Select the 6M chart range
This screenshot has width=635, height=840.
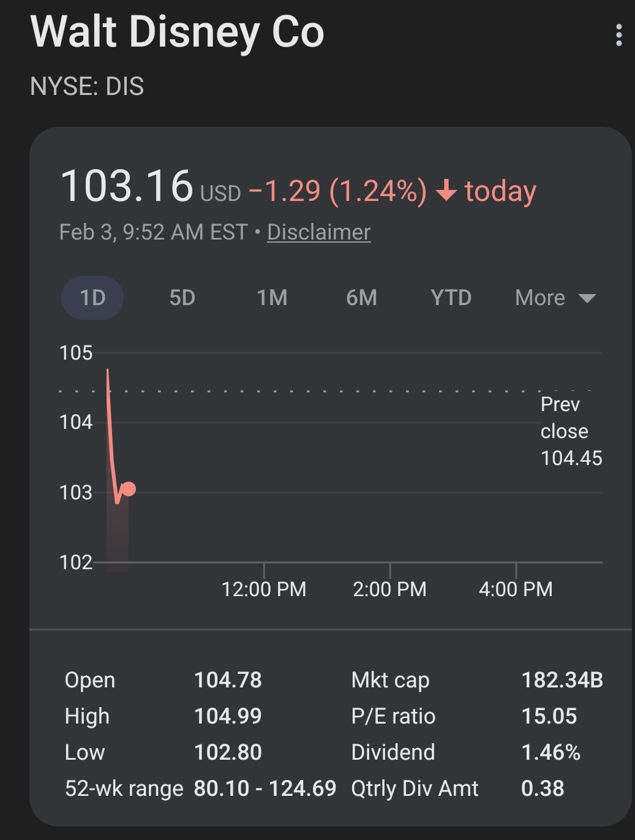(x=361, y=298)
